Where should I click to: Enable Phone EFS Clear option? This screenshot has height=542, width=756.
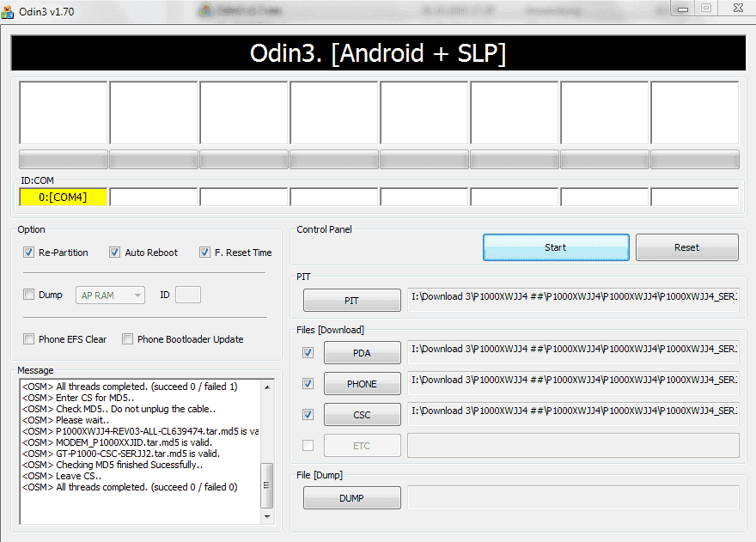tap(29, 339)
